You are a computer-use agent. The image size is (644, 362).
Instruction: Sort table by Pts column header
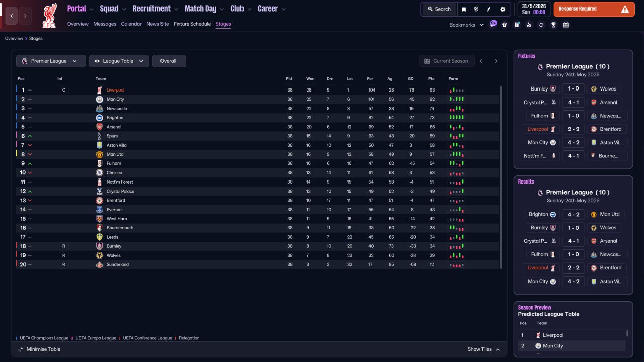431,79
